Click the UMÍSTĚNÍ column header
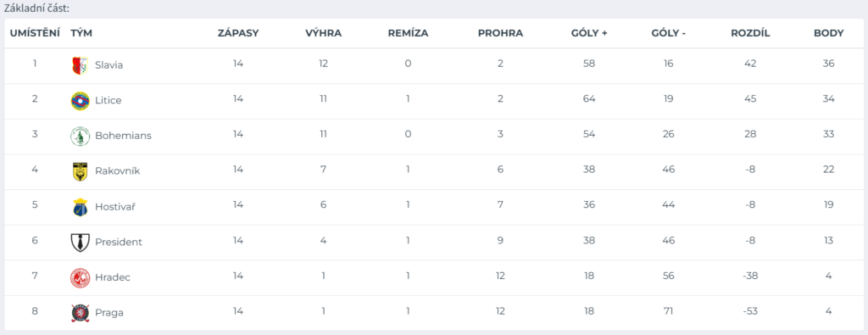The image size is (868, 335). click(35, 33)
